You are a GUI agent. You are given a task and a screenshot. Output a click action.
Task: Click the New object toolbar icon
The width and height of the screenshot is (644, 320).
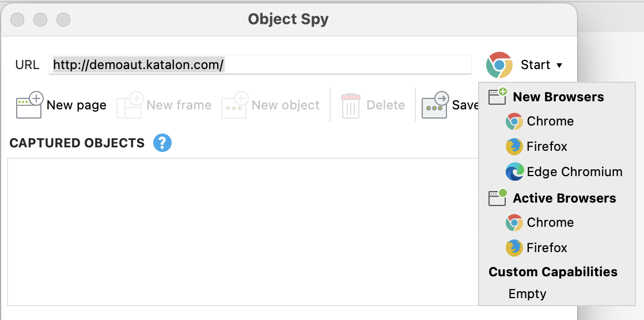235,105
